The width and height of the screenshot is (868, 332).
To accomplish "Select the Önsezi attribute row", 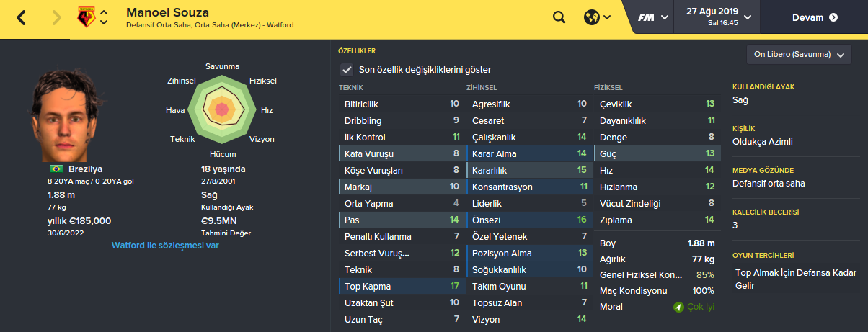I will pos(528,220).
